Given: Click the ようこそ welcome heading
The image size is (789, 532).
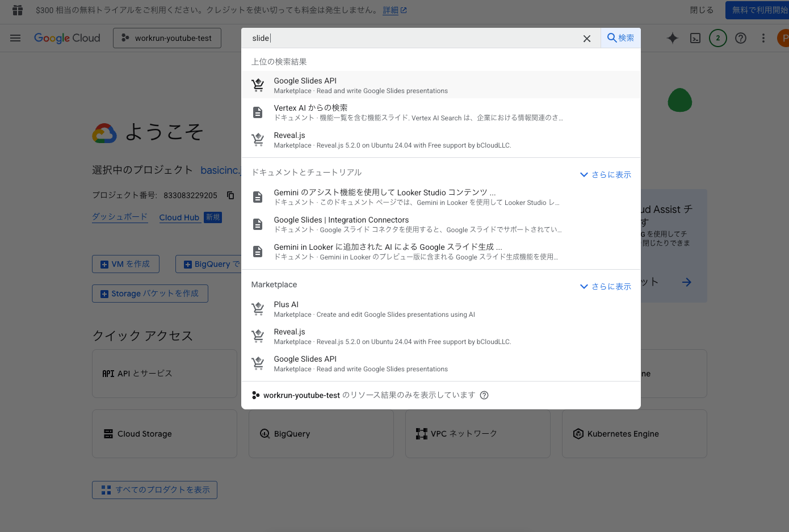Looking at the screenshot, I should 163,132.
